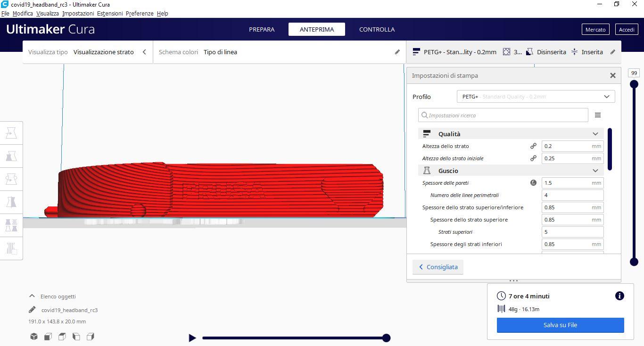The height and width of the screenshot is (346, 644).
Task: Click the upper layer slider handle
Action: point(634,84)
